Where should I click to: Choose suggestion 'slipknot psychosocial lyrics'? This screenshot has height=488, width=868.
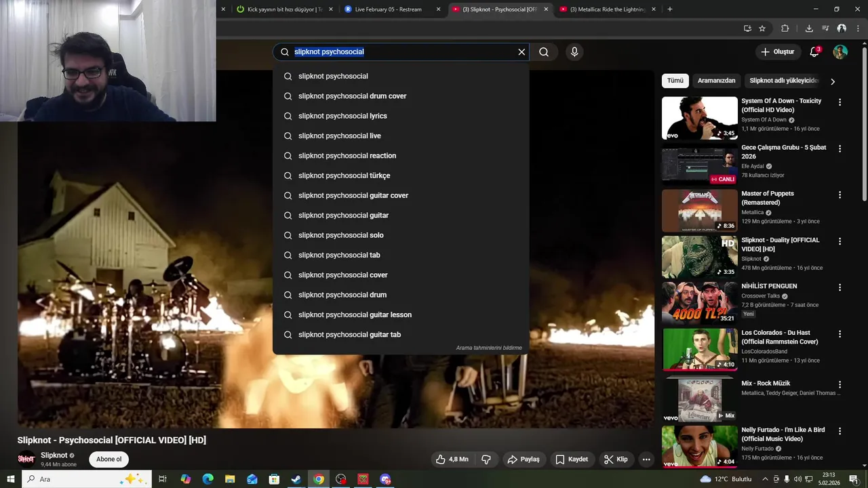point(401,116)
